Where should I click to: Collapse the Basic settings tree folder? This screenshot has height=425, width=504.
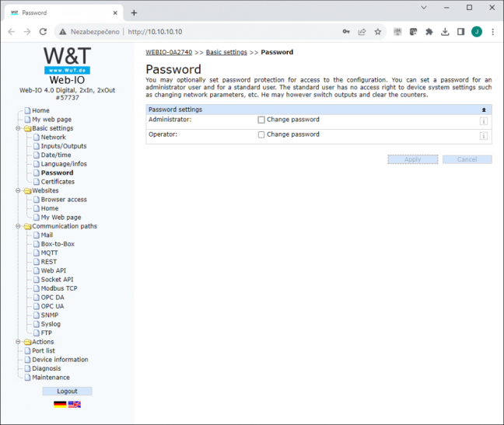(19, 128)
